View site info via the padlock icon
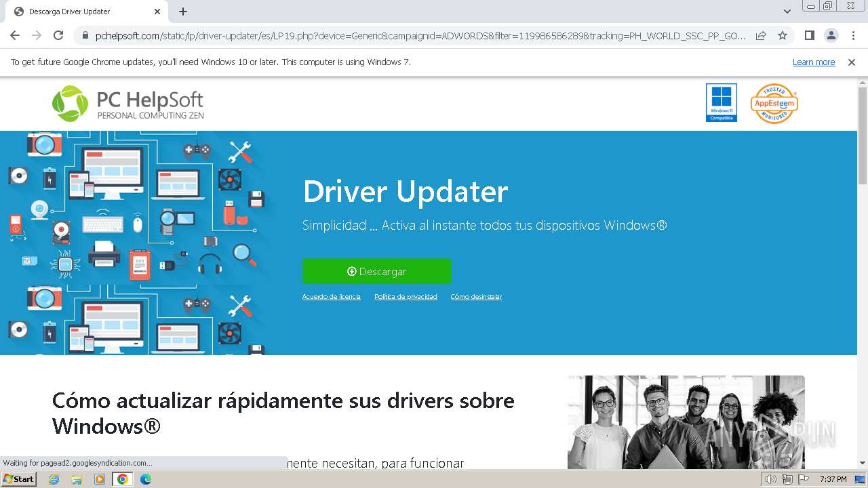 click(x=85, y=36)
